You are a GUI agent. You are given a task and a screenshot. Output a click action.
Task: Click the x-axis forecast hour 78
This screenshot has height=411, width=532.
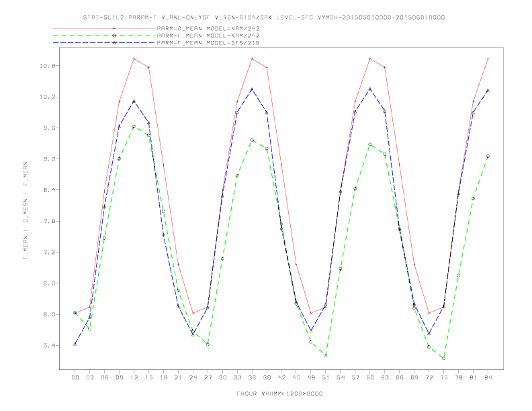coord(459,377)
